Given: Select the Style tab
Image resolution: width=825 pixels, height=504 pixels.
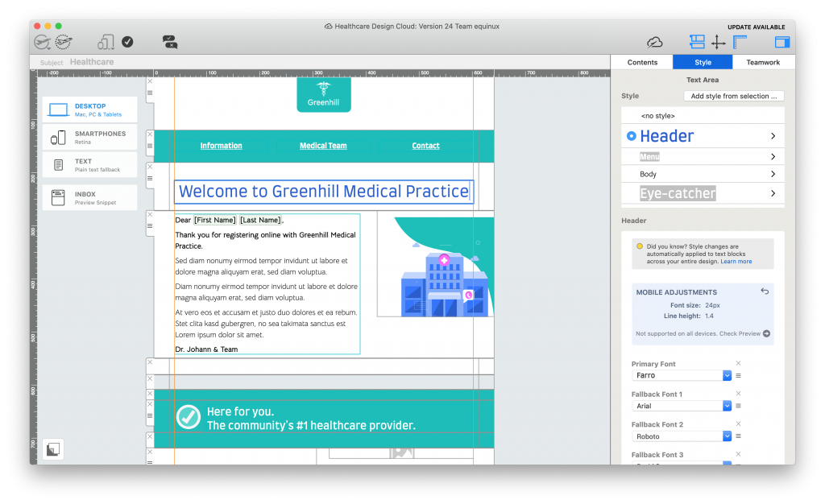Looking at the screenshot, I should (x=703, y=62).
